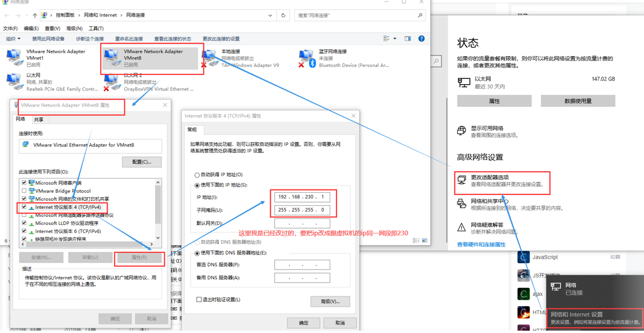Select the VMware Network Adapter VMnet8 icon
This screenshot has width=644, height=333.
113,58
